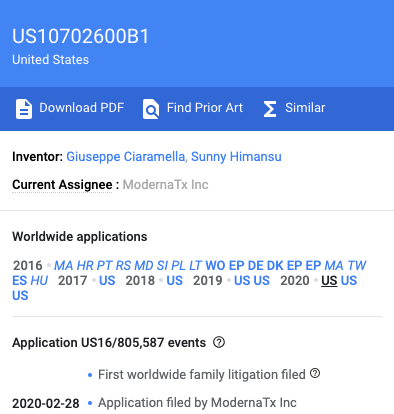This screenshot has height=414, width=394.
Task: Open the LT application link
Action: tap(195, 266)
